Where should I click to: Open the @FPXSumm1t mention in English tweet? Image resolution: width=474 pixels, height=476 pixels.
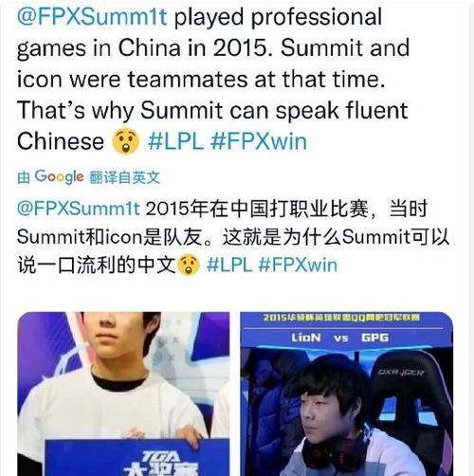click(x=92, y=17)
